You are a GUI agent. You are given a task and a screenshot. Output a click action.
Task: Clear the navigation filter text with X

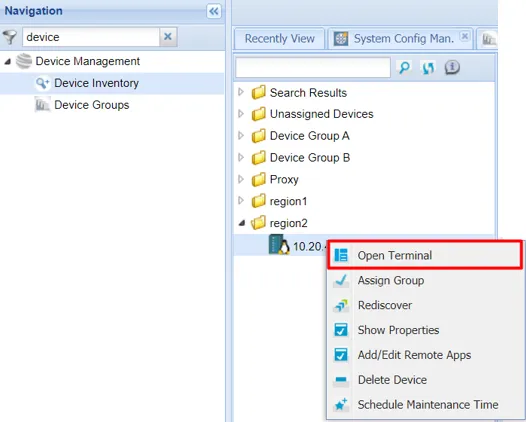(x=168, y=36)
